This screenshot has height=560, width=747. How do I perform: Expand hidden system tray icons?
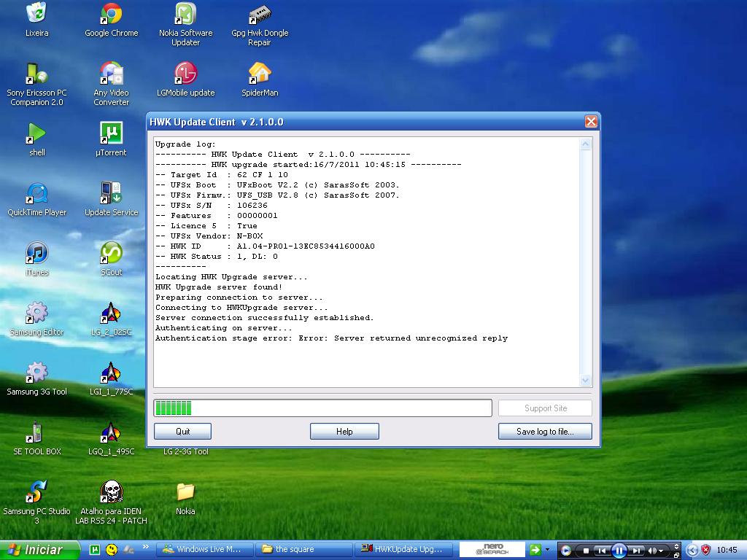tap(692, 551)
